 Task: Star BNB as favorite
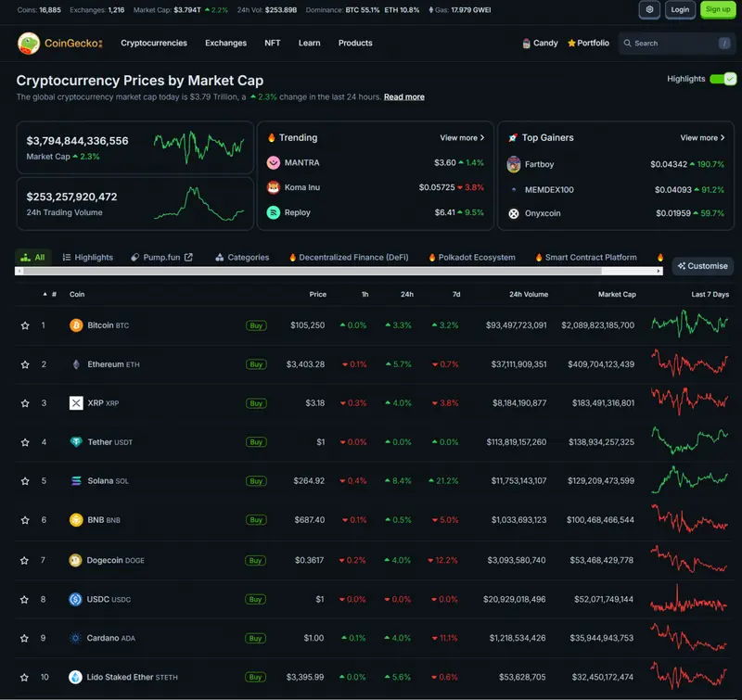(25, 520)
